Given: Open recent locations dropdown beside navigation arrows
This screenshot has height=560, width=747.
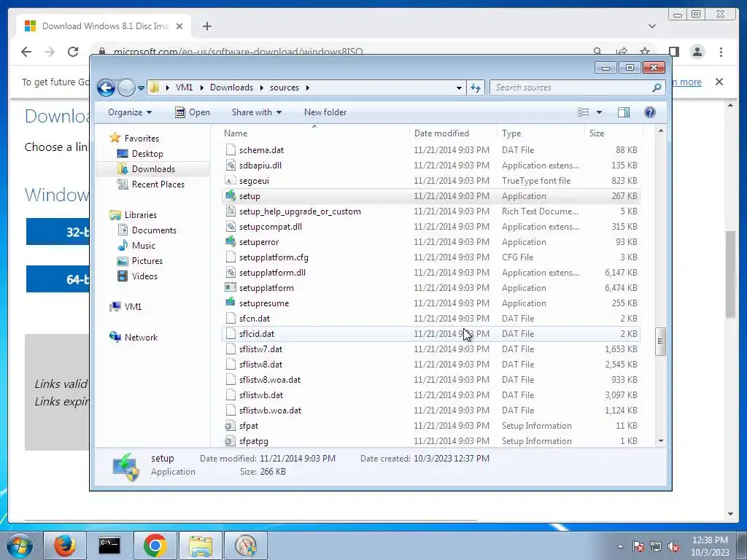Looking at the screenshot, I should 141,88.
